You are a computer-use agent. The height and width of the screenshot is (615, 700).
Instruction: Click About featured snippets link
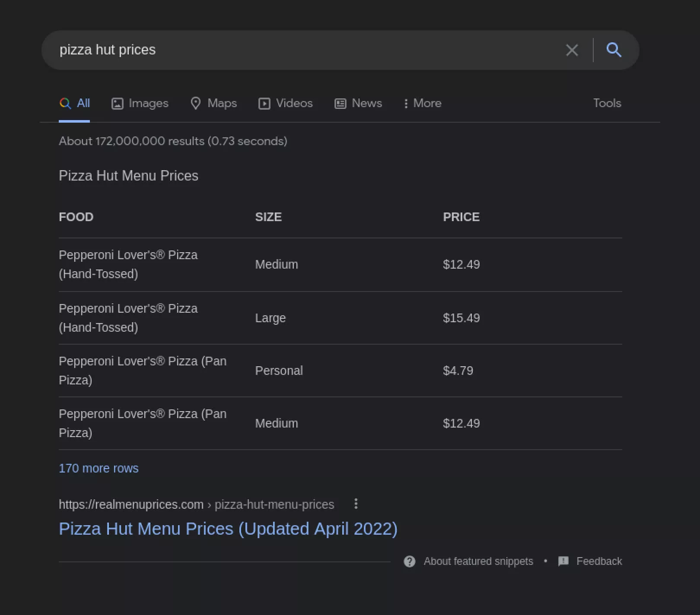tap(478, 561)
